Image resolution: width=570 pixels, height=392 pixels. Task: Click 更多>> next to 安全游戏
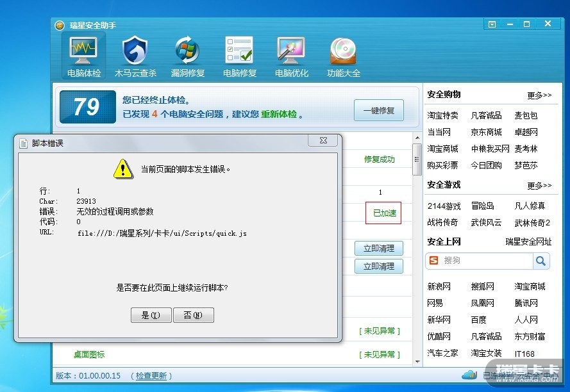(539, 186)
